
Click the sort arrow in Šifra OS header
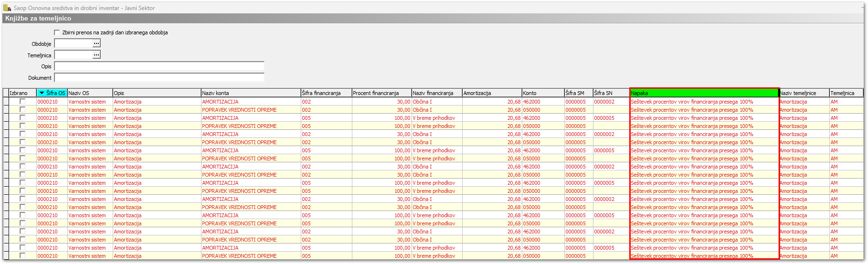pos(42,93)
